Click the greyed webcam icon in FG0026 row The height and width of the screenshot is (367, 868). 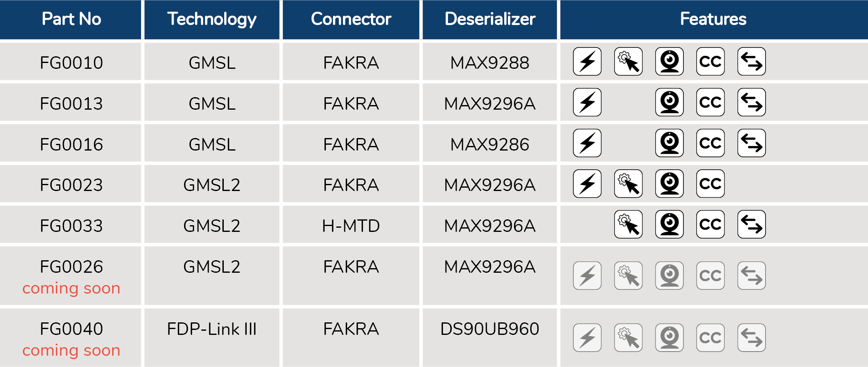pyautogui.click(x=670, y=276)
